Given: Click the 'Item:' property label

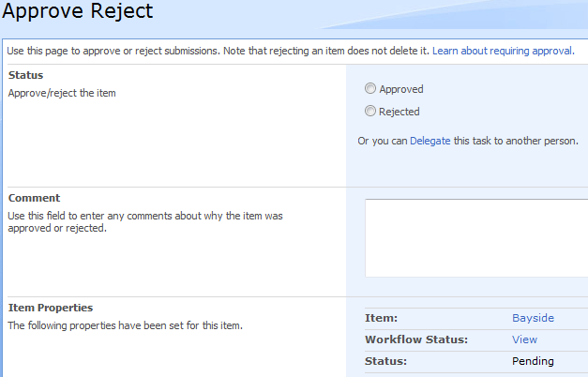Looking at the screenshot, I should coord(381,318).
